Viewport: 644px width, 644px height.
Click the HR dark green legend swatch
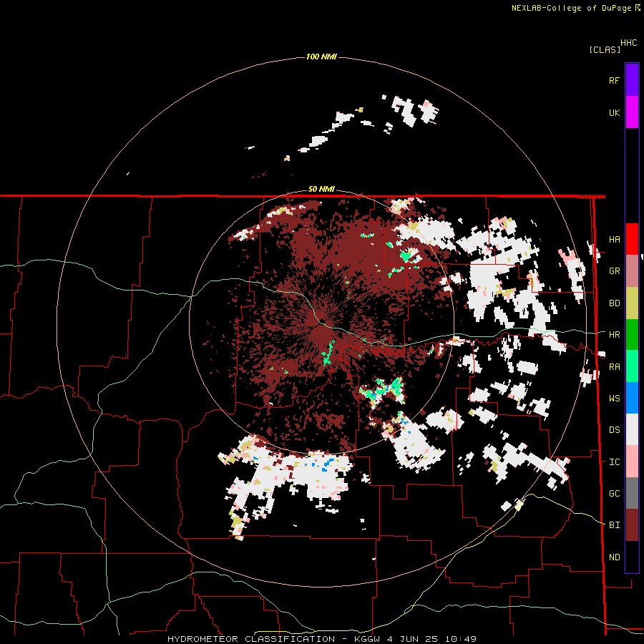(x=632, y=335)
